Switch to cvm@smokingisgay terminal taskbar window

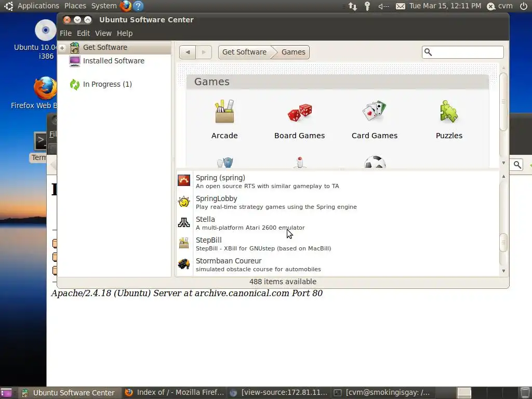[x=383, y=393]
